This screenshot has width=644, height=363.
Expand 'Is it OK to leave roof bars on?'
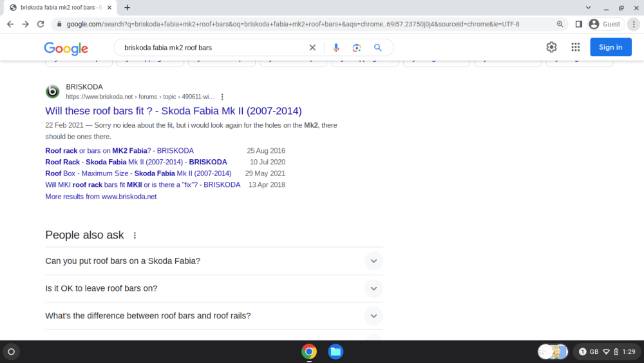[214, 289]
